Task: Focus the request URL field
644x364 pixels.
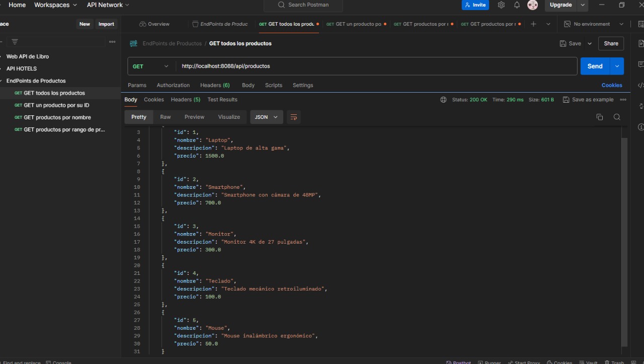Action: pos(376,66)
